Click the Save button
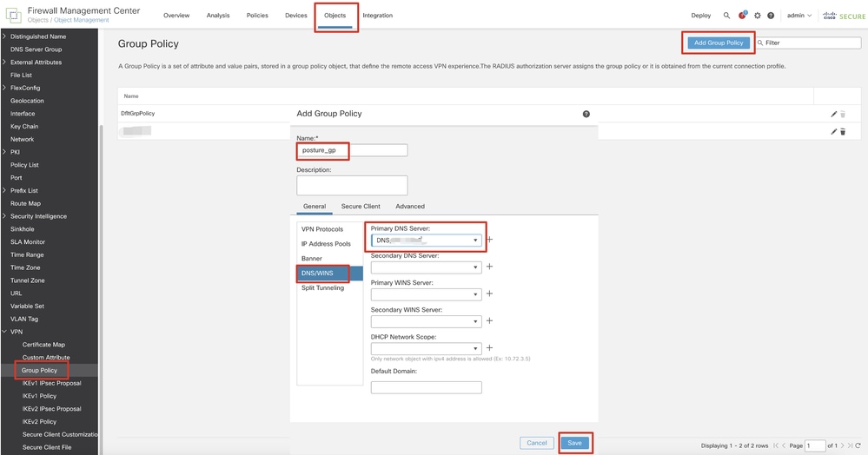Image resolution: width=868 pixels, height=455 pixels. pyautogui.click(x=574, y=443)
